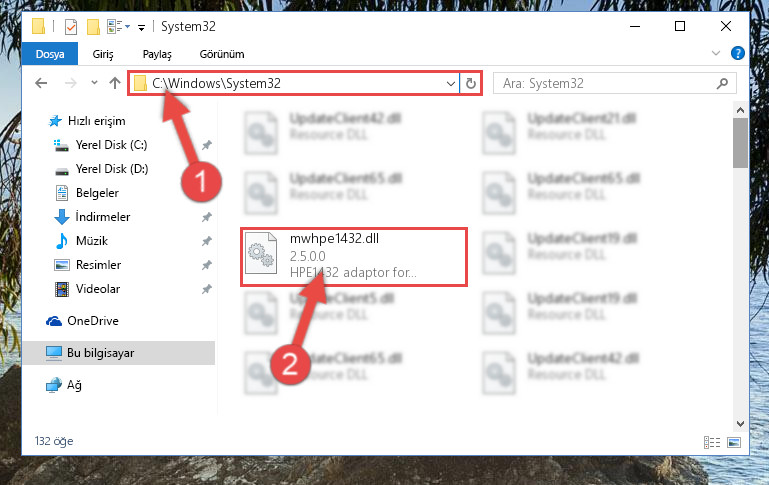Viewport: 769px width, 485px height.
Task: Open the Görünüm ribbon tab
Action: click(222, 54)
